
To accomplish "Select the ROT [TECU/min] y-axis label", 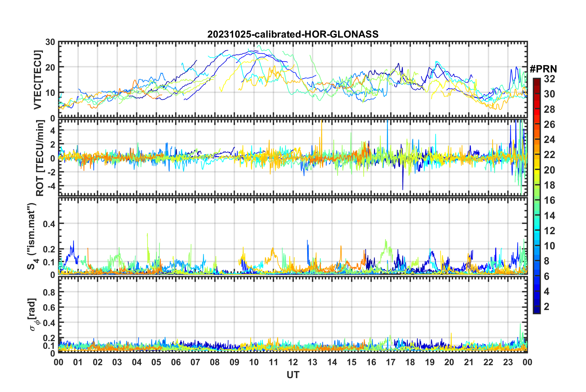I will point(40,158).
